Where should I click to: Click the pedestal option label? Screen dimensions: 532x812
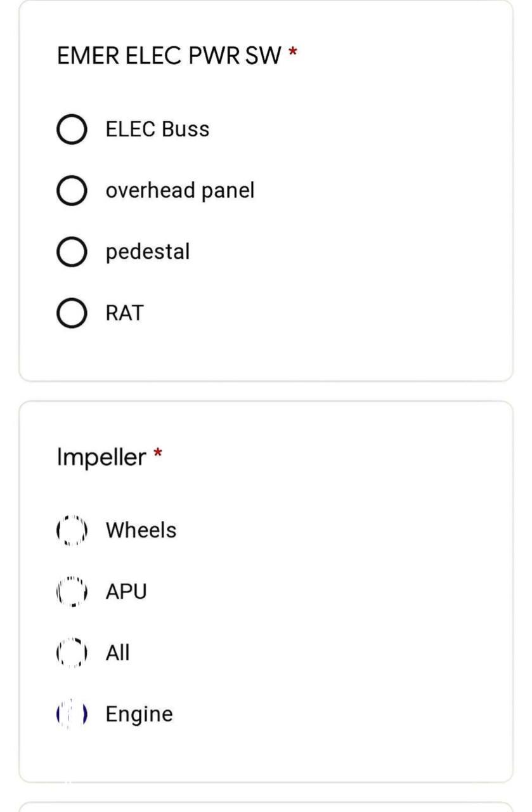pos(146,251)
